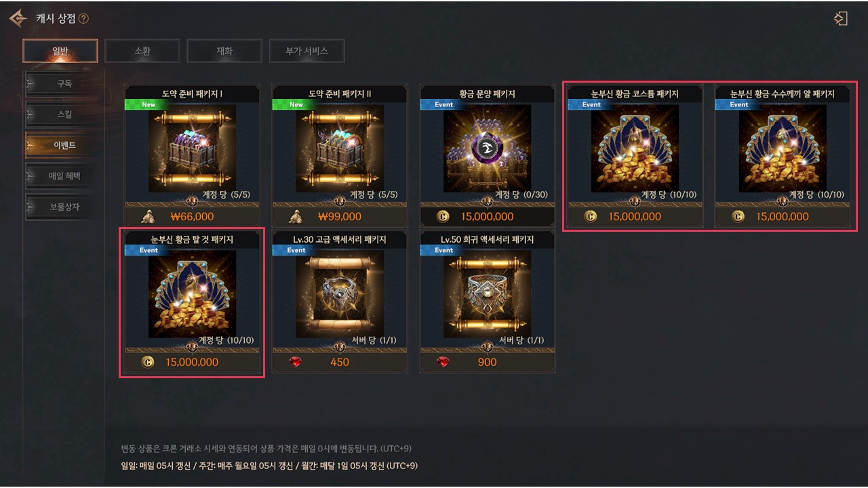Click the 도약 준비 패키지 II chest image
868x488 pixels.
coord(340,148)
